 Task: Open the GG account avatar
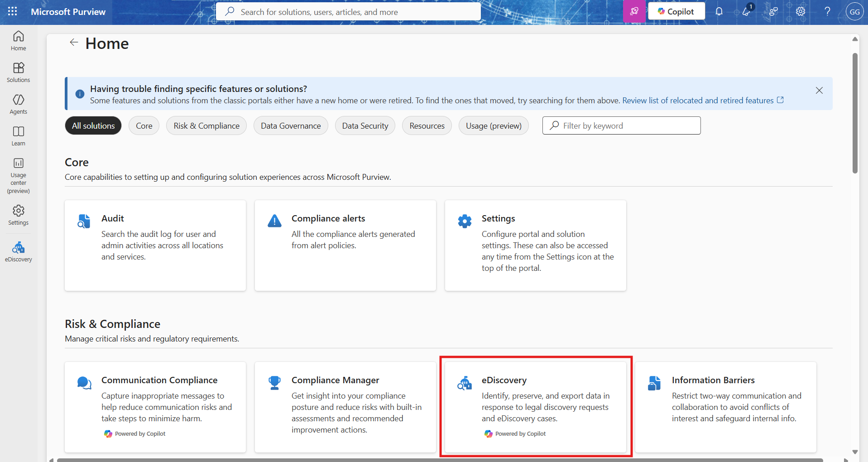(x=854, y=12)
